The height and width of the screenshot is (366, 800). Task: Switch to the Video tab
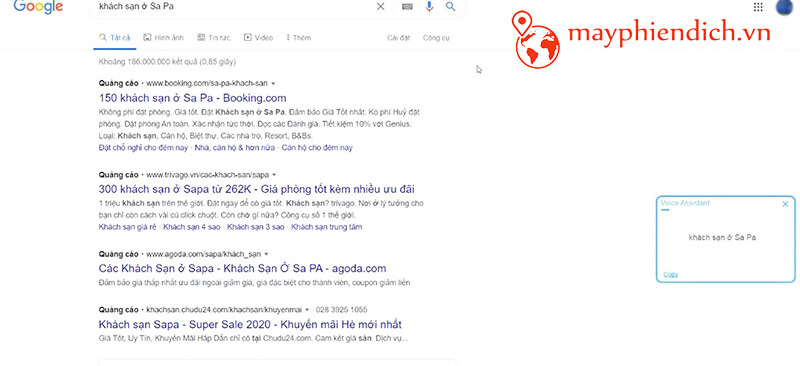tap(258, 38)
